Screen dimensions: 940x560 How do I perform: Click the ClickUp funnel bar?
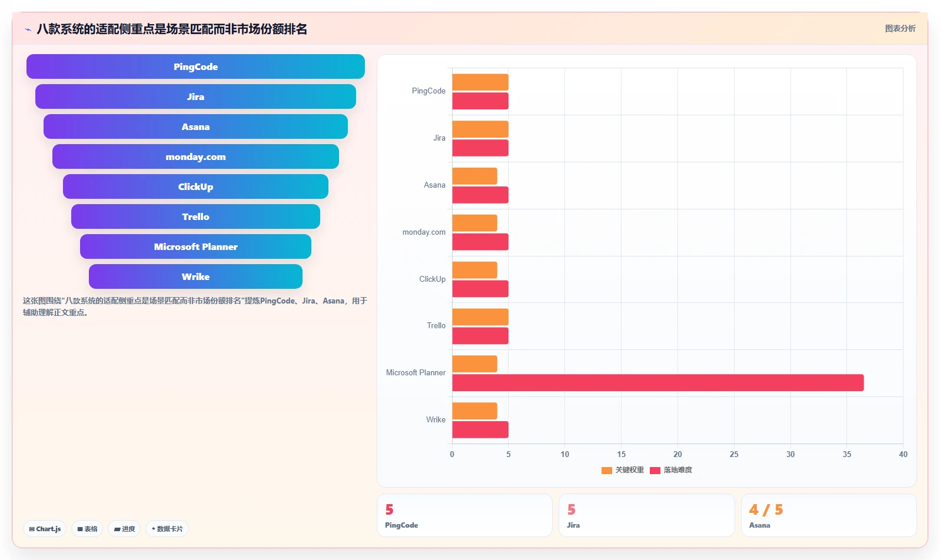point(195,186)
